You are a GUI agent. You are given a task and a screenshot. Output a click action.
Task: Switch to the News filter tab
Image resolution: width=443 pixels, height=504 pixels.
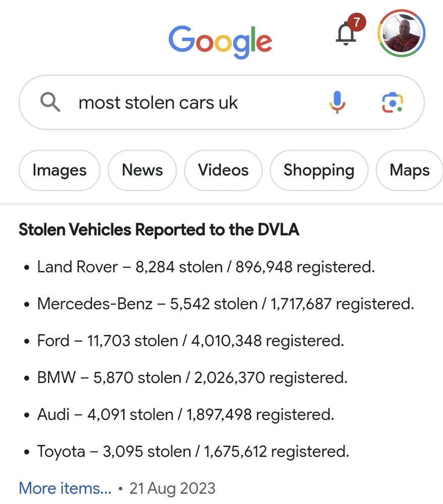(142, 170)
